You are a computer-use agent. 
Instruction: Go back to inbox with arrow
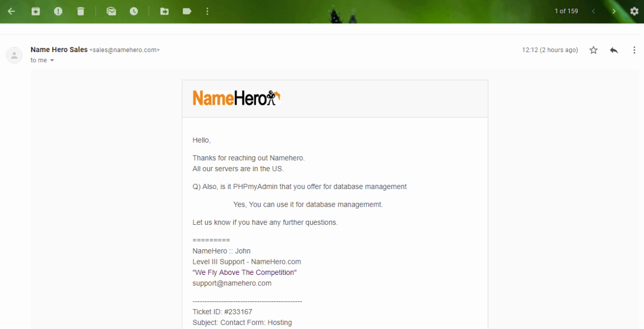pos(11,11)
